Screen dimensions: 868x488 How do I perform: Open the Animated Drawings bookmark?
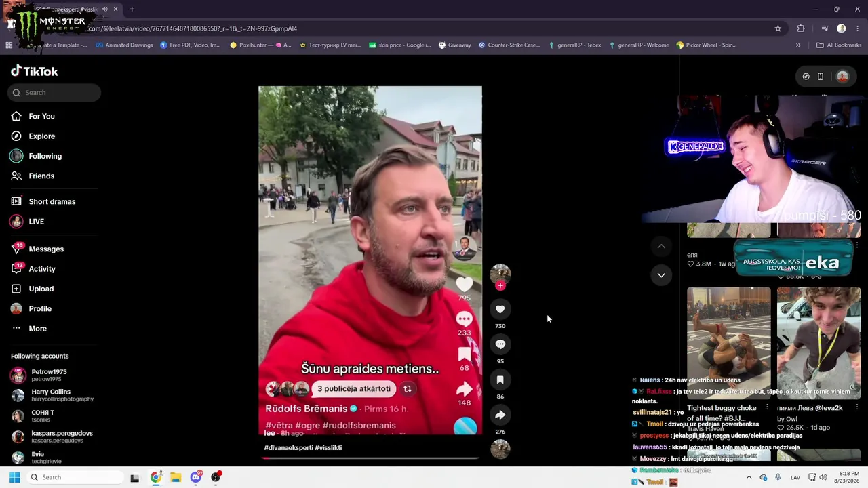click(124, 45)
